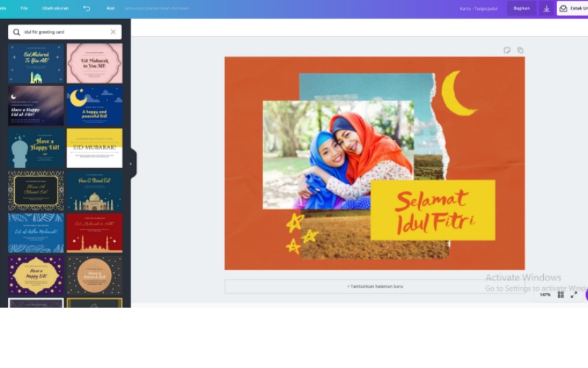Screen dimensions: 588x368
Task: Open the File menu
Action: point(24,8)
